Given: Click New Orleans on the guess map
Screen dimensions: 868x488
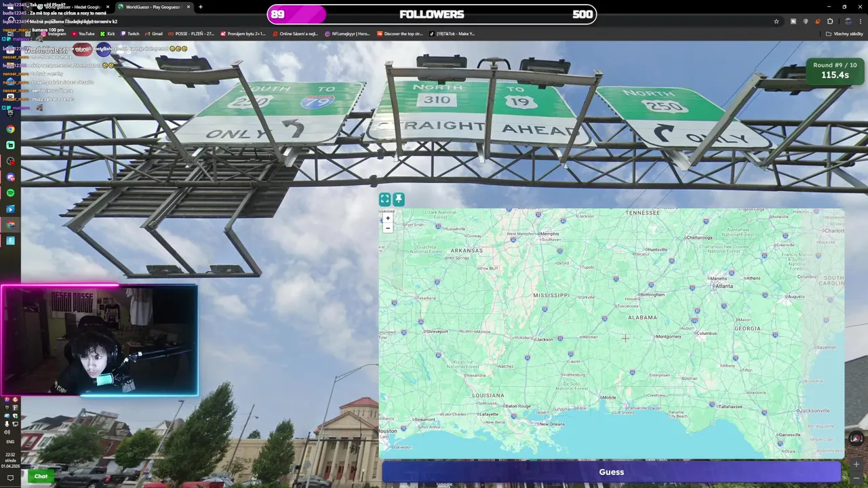Looking at the screenshot, I should (x=551, y=424).
